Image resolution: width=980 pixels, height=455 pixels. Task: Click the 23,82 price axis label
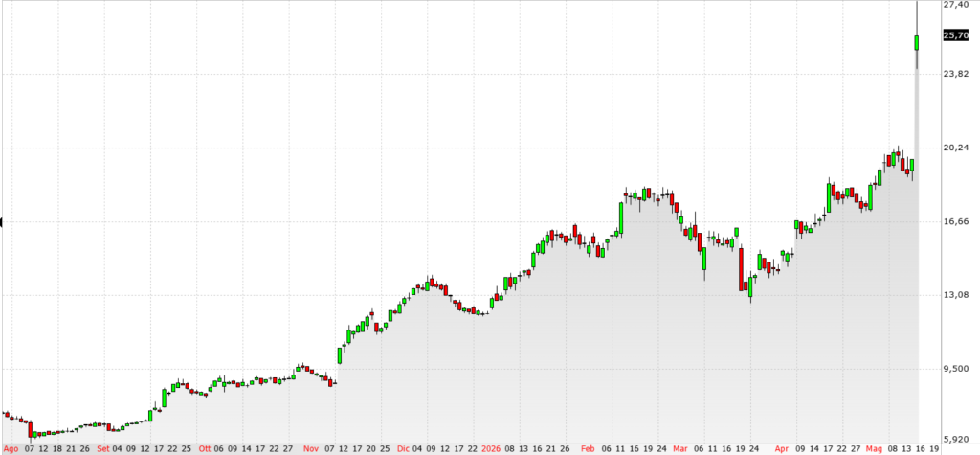[x=956, y=74]
